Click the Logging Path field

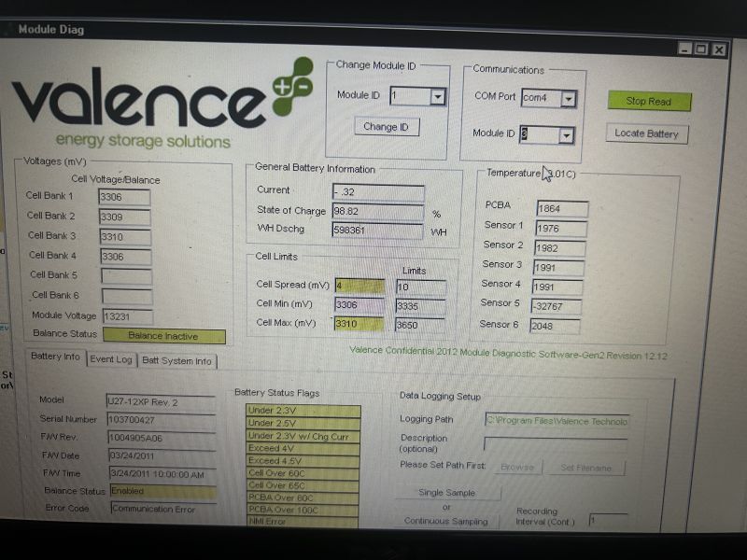[557, 421]
